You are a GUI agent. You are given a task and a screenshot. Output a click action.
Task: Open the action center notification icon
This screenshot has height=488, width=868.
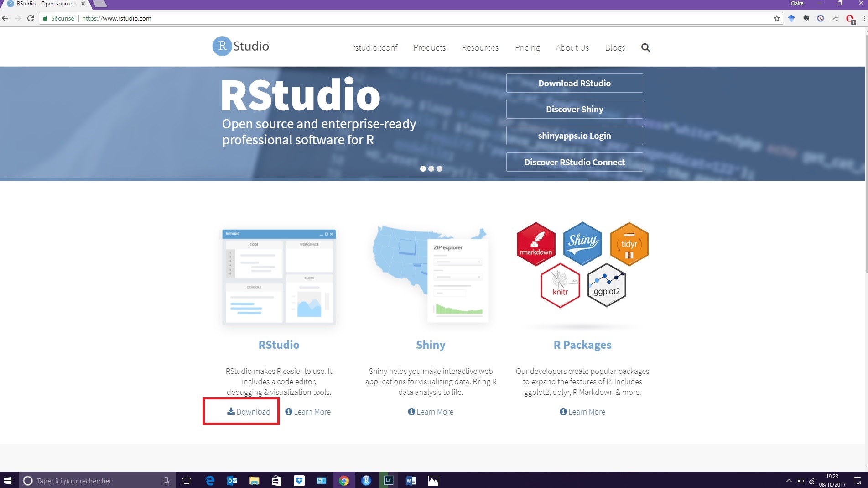point(858,480)
